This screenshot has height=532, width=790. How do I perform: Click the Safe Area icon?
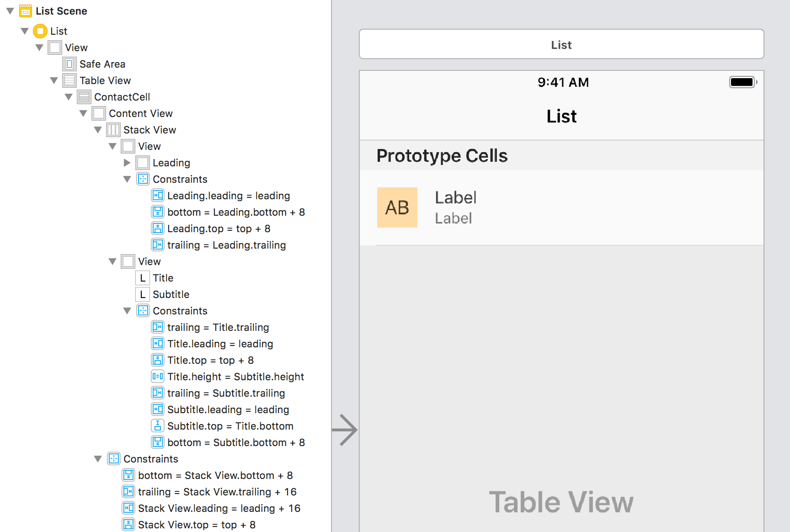[69, 64]
